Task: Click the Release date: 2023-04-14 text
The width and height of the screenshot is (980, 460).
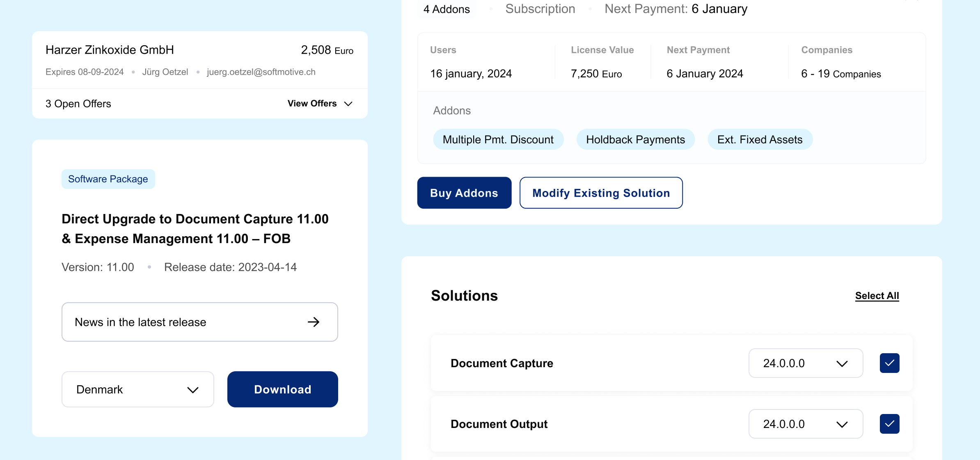Action: [230, 267]
